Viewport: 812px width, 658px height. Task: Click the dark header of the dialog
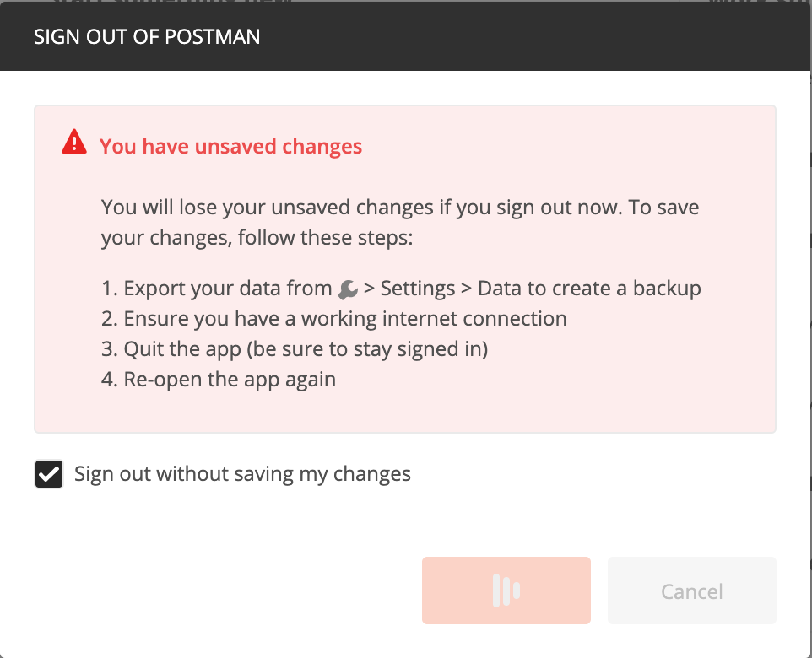pos(405,36)
